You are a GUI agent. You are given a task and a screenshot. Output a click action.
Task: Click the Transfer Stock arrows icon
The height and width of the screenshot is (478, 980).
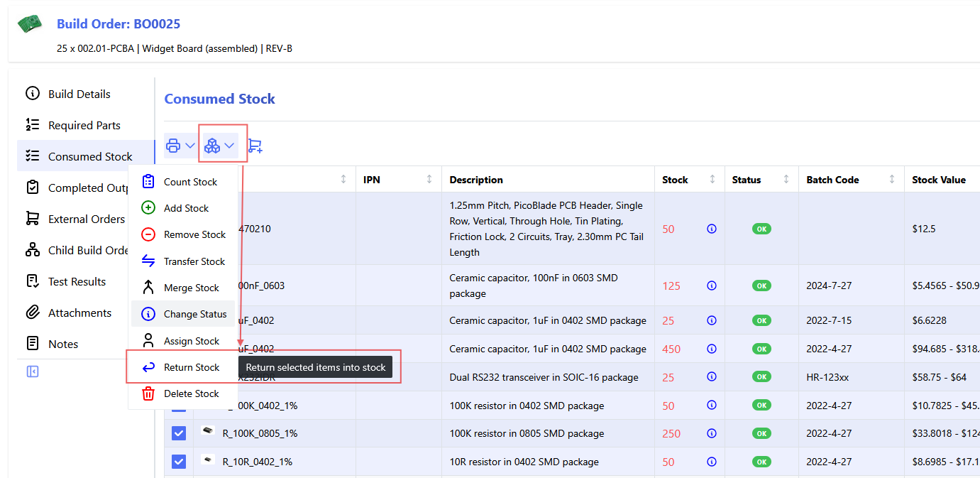[x=148, y=261]
